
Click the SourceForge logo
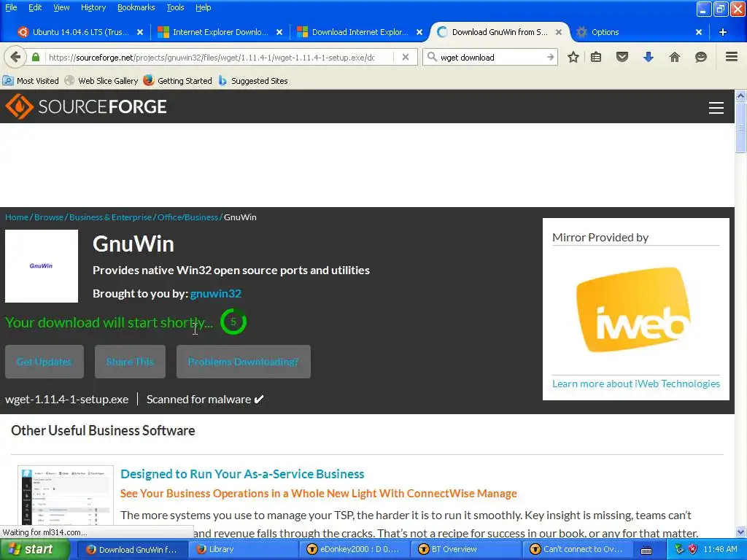(86, 106)
